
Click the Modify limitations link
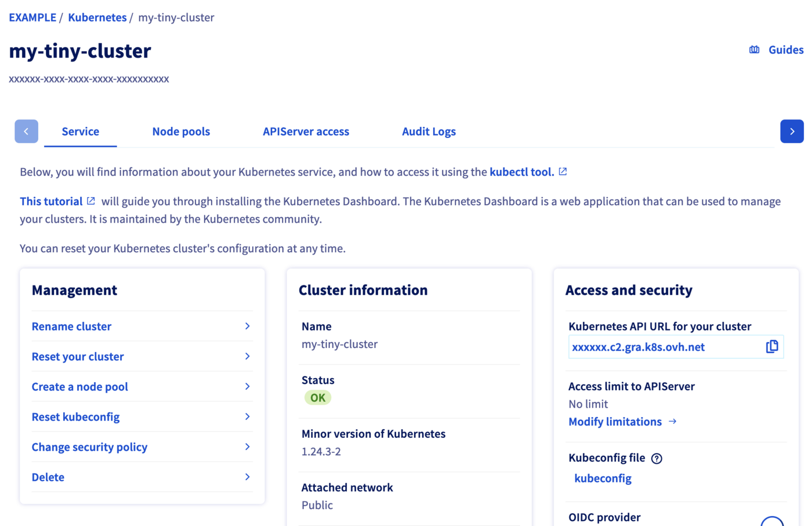coord(615,422)
